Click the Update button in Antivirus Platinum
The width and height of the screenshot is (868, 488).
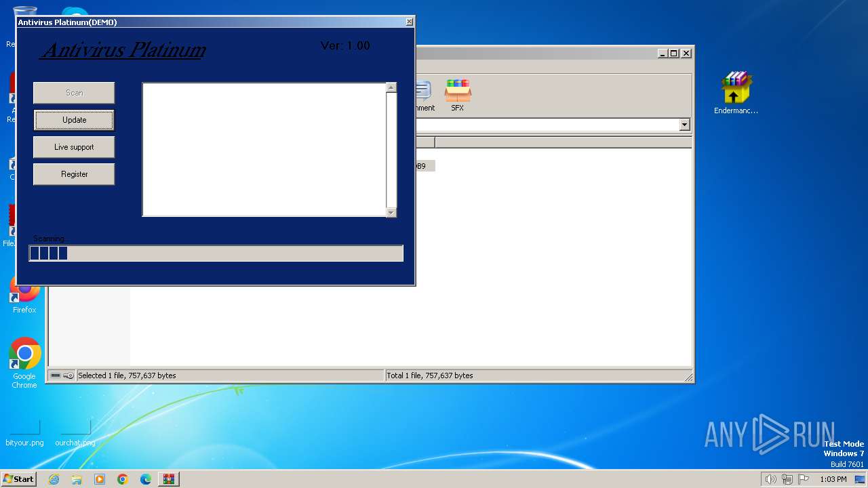click(x=74, y=120)
